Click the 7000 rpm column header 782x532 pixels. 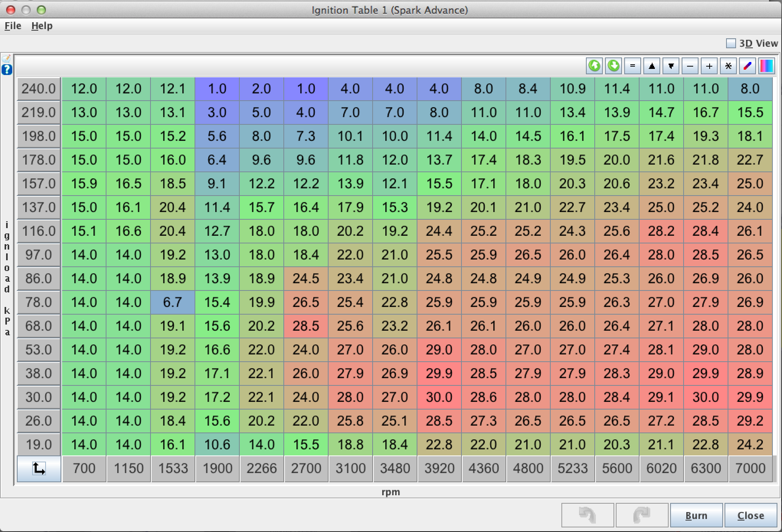(x=750, y=468)
